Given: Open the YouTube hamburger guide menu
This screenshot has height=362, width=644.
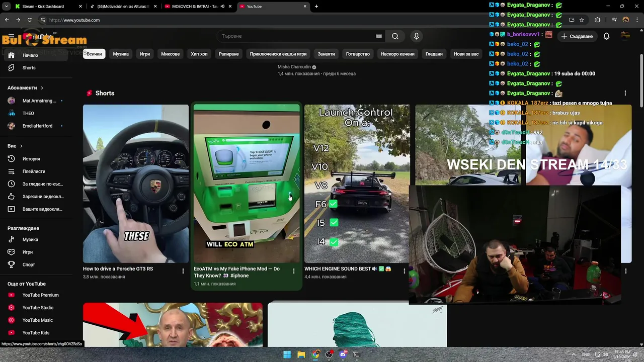Looking at the screenshot, I should [x=11, y=36].
